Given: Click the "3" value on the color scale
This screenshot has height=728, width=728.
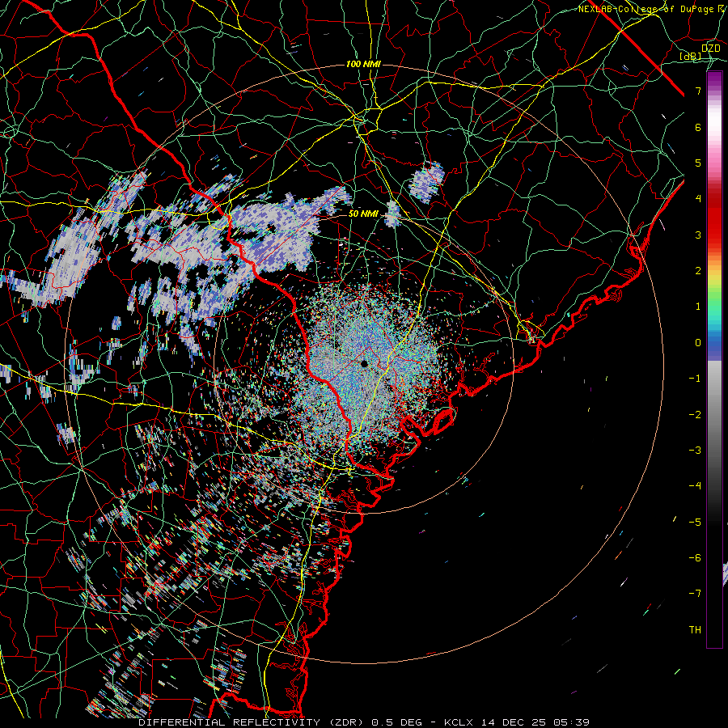Looking at the screenshot, I should tap(698, 235).
